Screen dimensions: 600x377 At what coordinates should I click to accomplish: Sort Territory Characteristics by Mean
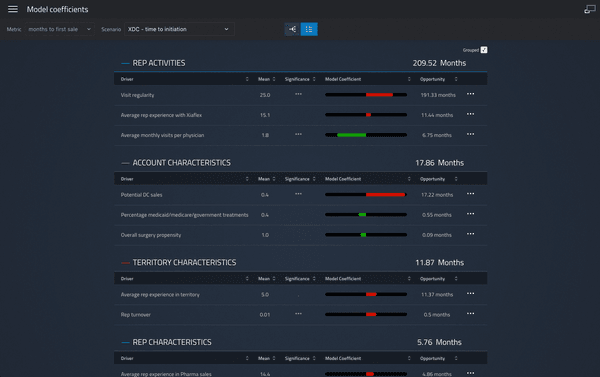[x=274, y=279]
